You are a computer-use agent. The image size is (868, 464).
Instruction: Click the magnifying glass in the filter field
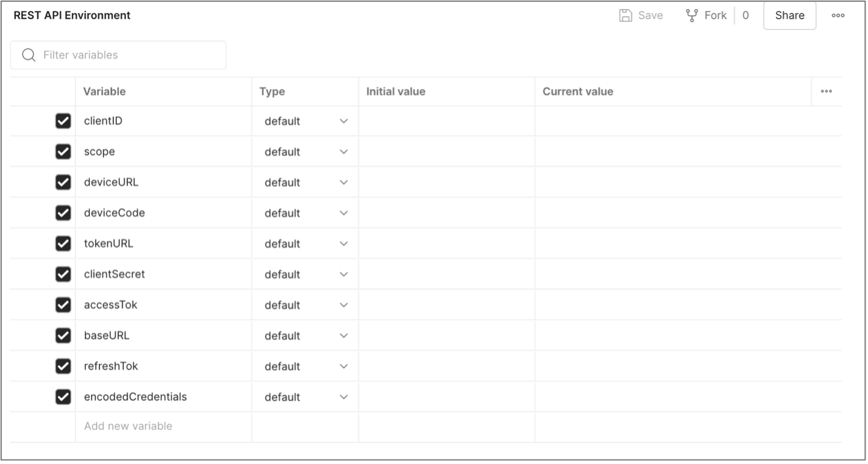28,55
